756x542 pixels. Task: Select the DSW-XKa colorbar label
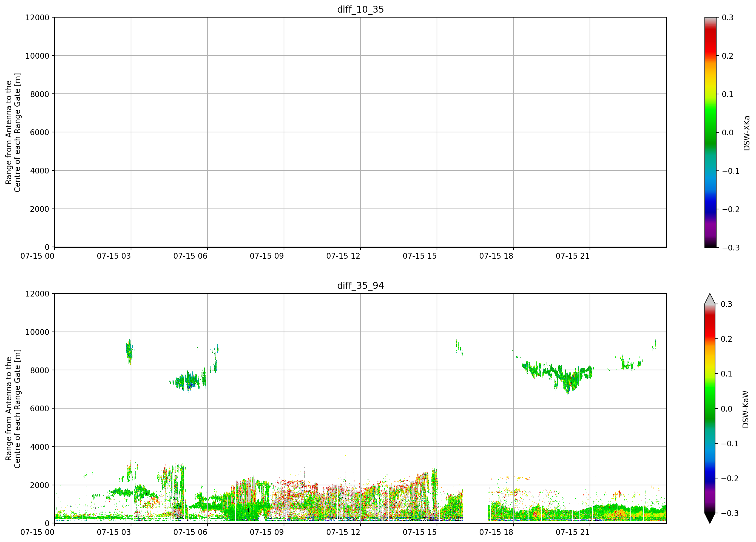(x=746, y=133)
